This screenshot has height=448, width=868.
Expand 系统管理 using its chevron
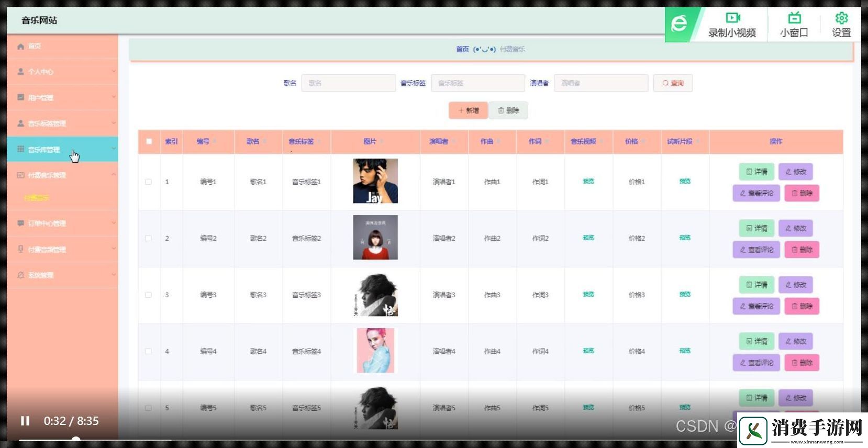click(114, 275)
